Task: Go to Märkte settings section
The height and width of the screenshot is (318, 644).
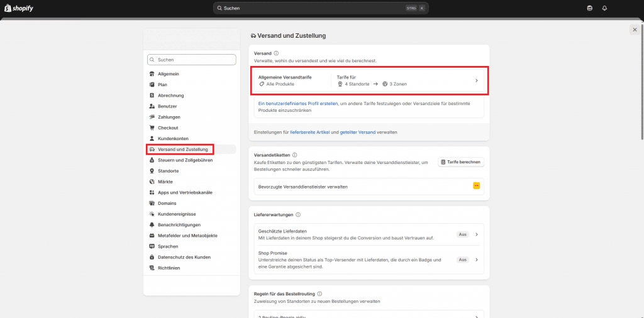Action: [x=165, y=182]
